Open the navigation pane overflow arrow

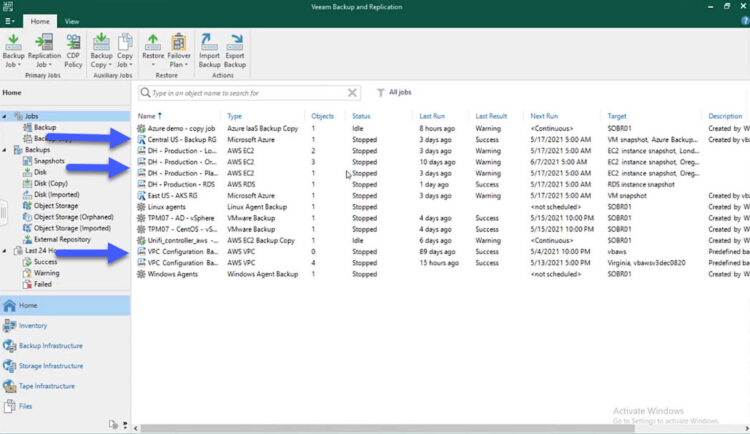click(125, 424)
